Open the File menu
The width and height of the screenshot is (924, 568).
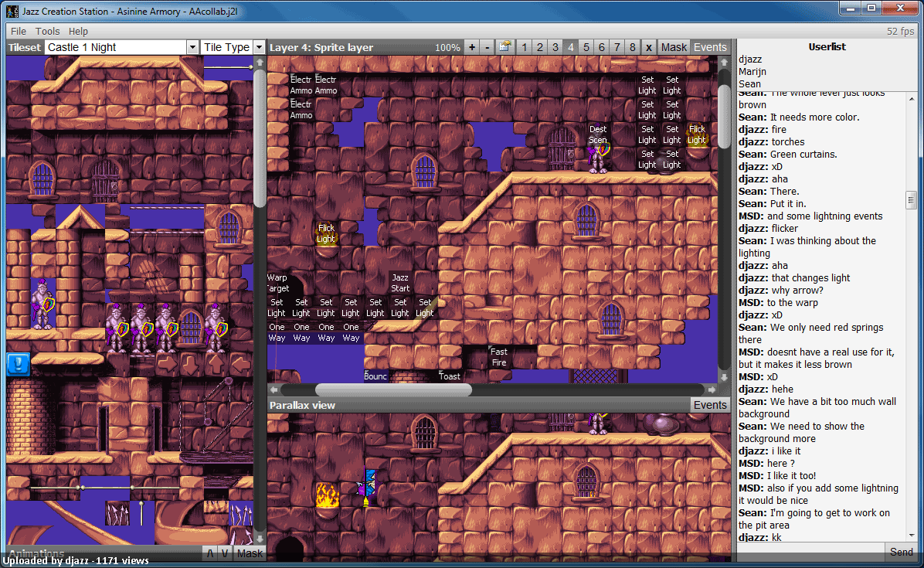19,31
